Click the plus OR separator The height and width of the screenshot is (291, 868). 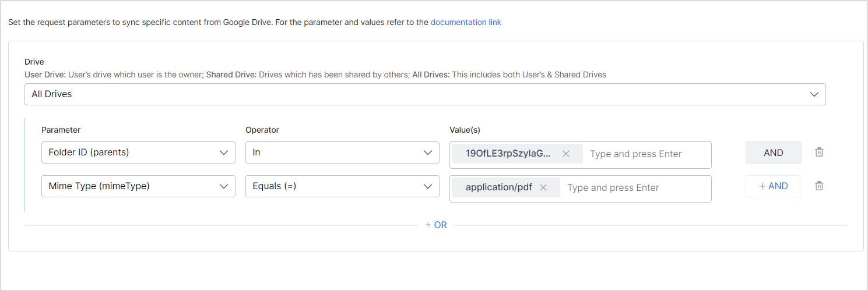click(436, 225)
